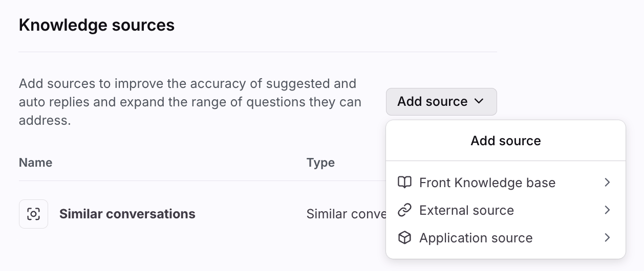This screenshot has height=271, width=644.
Task: Expand the Application source submenu arrow
Action: click(x=607, y=238)
